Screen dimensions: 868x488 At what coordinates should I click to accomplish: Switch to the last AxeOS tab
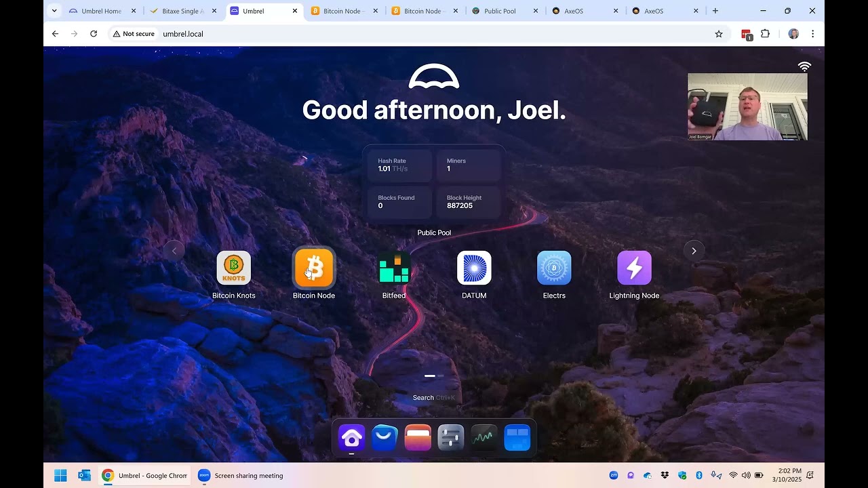tap(666, 11)
